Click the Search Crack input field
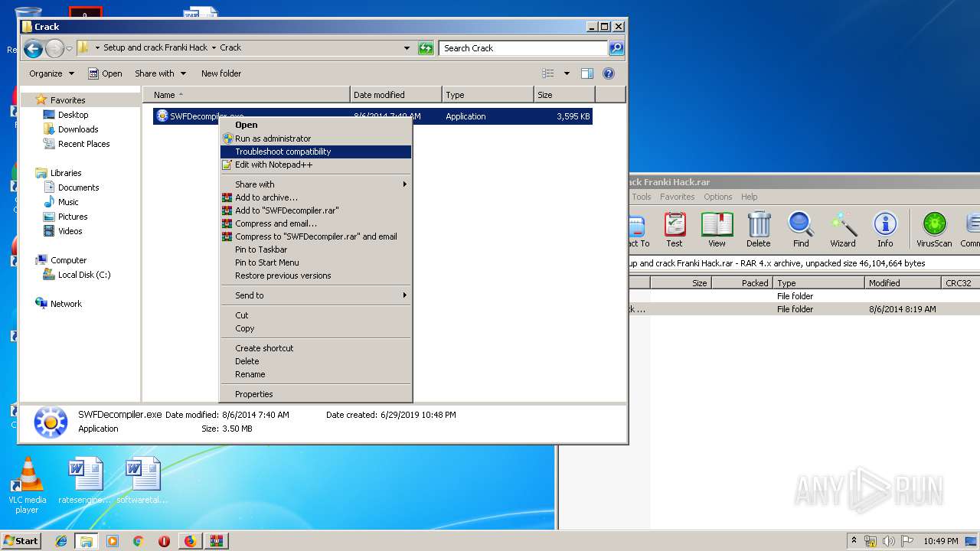Image resolution: width=980 pixels, height=551 pixels. click(x=524, y=48)
